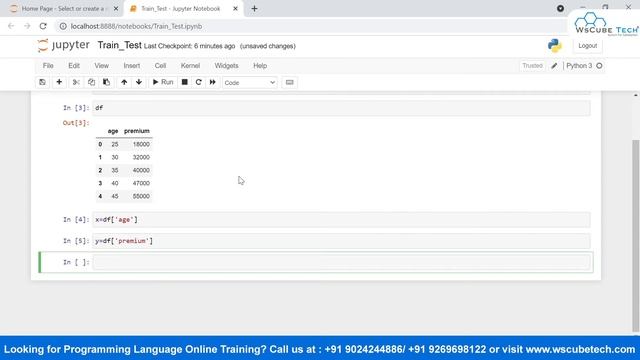640x360 pixels.
Task: Open a new browser tab
Action: [254, 9]
